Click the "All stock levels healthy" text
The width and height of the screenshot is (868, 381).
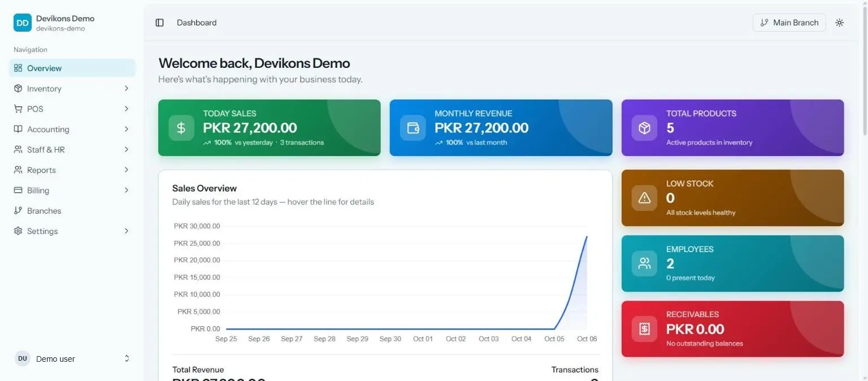pyautogui.click(x=701, y=213)
